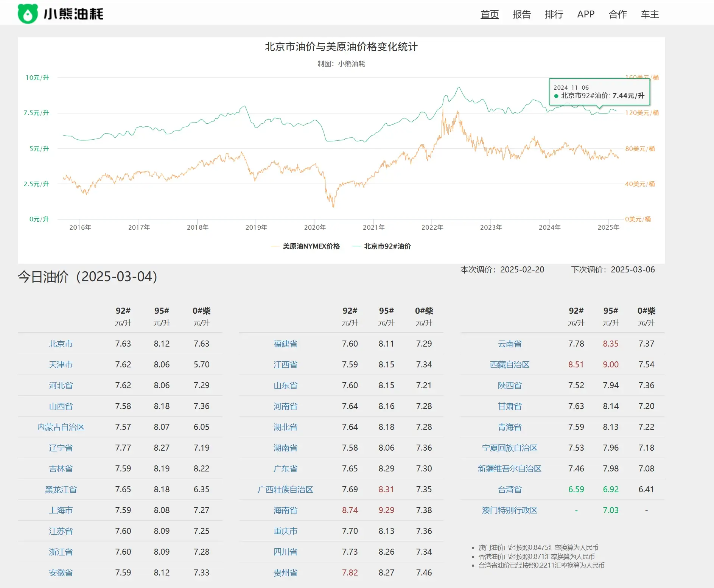Navigate to the 车主 section
The width and height of the screenshot is (714, 588).
650,14
